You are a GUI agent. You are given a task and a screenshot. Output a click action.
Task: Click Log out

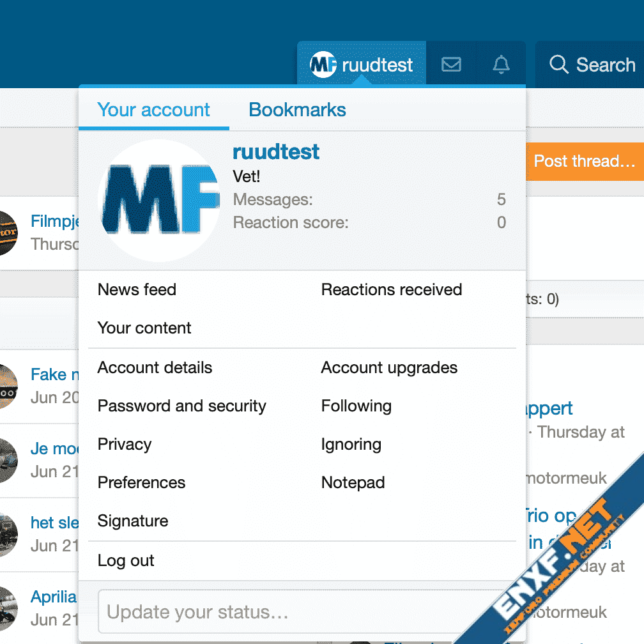click(x=126, y=560)
